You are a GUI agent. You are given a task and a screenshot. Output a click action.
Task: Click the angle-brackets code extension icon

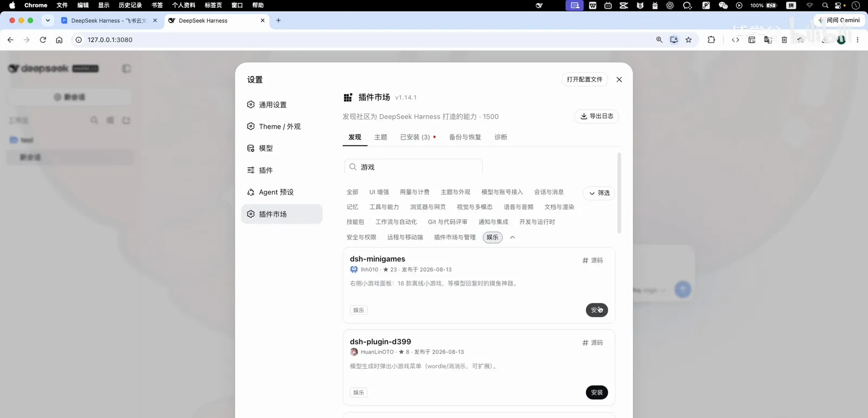coord(735,40)
